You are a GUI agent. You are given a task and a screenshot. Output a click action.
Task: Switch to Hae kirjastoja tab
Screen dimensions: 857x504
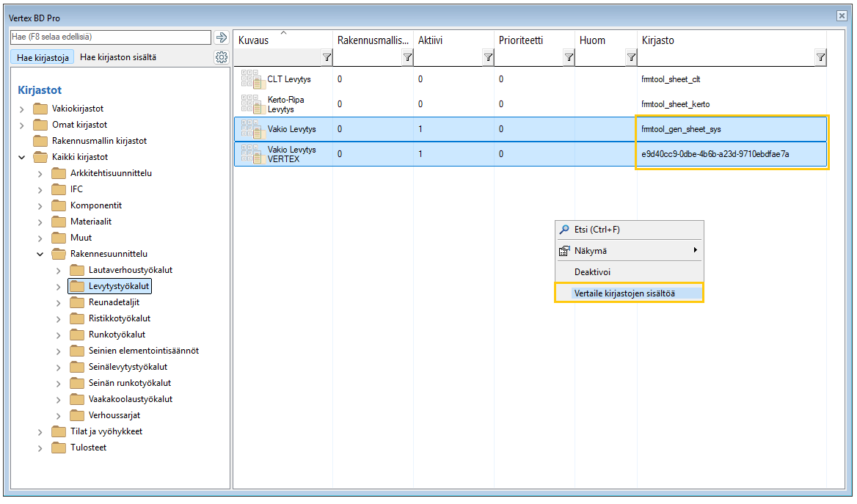pos(43,57)
